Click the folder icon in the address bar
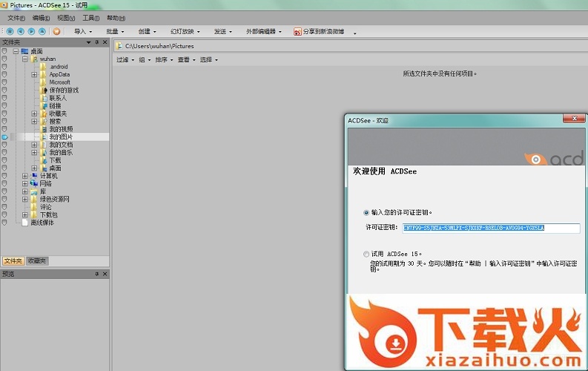This screenshot has width=588, height=371. coord(119,46)
